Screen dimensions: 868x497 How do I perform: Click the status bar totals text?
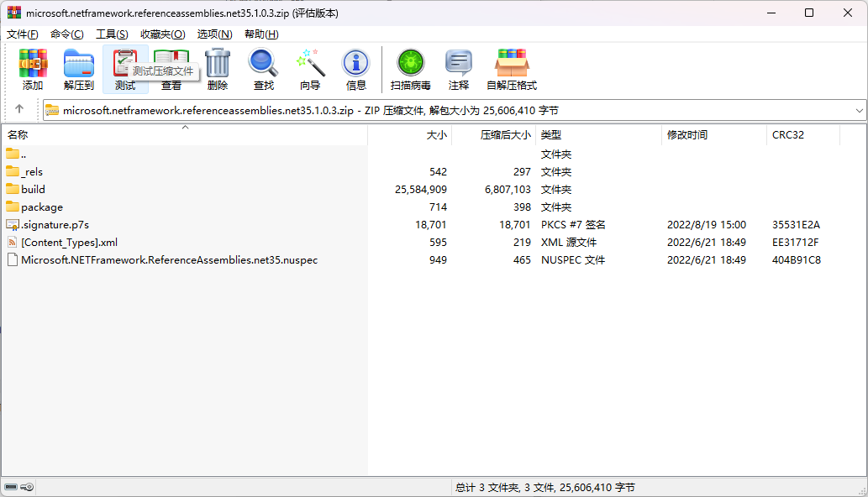[544, 488]
